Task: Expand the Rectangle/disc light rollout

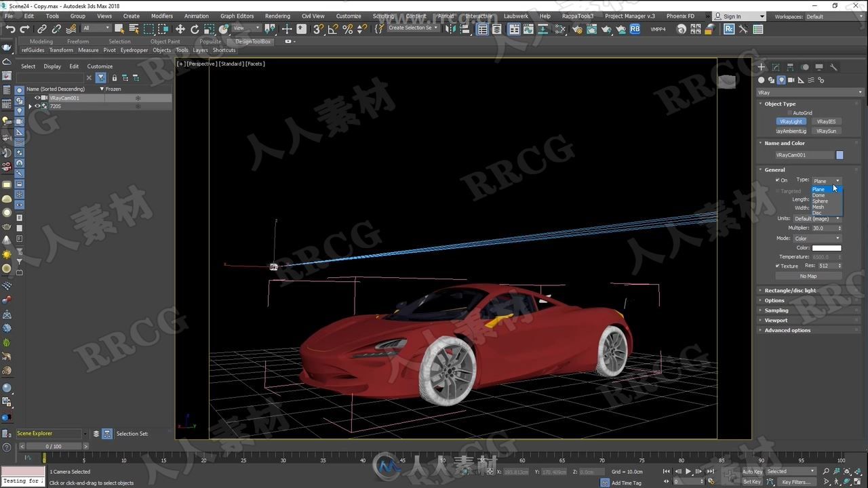Action: 790,291
